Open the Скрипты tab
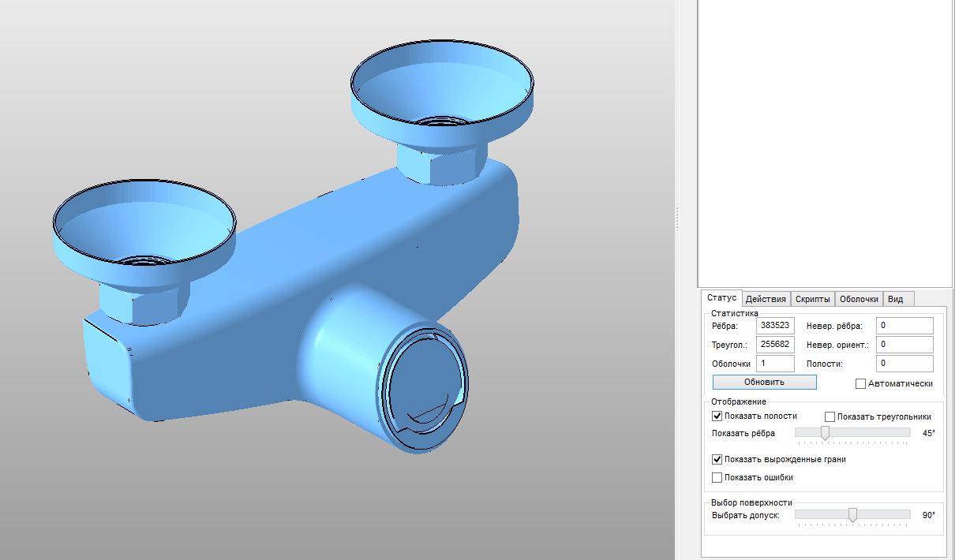Image resolution: width=955 pixels, height=560 pixels. tap(812, 299)
